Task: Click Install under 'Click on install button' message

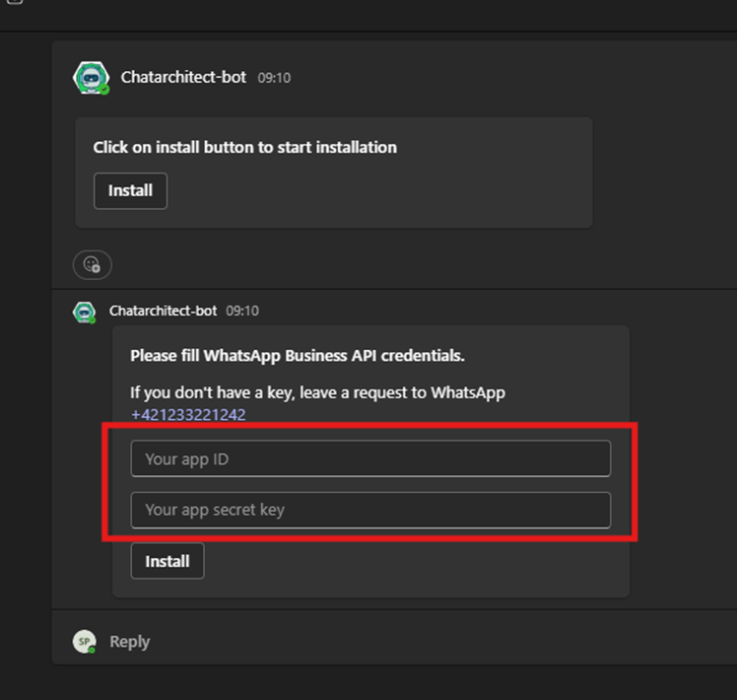Action: (x=130, y=190)
